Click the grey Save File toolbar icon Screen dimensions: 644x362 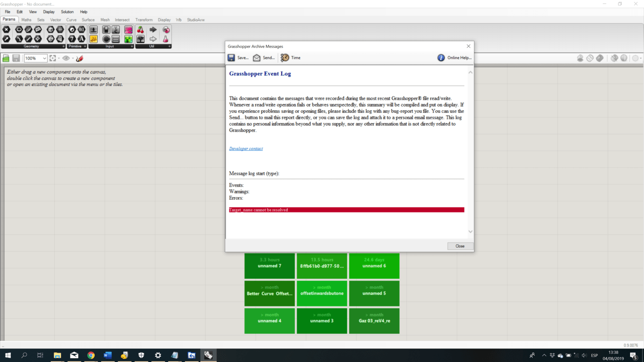16,58
